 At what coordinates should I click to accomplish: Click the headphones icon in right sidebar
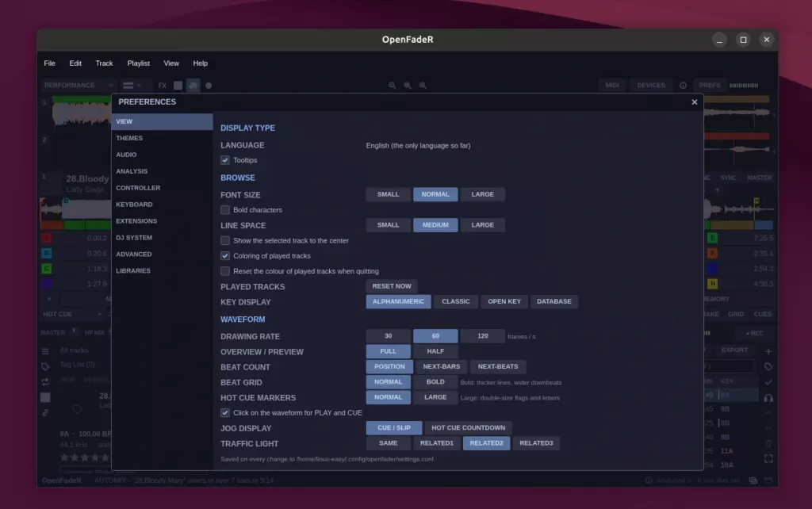pyautogui.click(x=768, y=398)
